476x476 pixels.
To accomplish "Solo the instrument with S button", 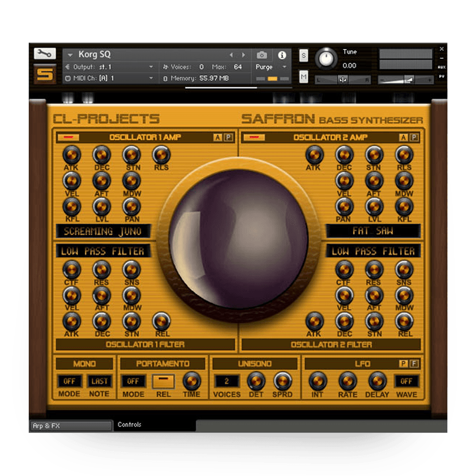I will click(x=304, y=56).
